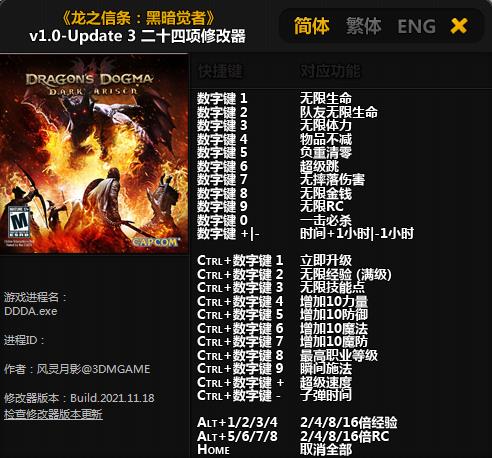Enable 一击必杀 cheat

[x=326, y=220]
